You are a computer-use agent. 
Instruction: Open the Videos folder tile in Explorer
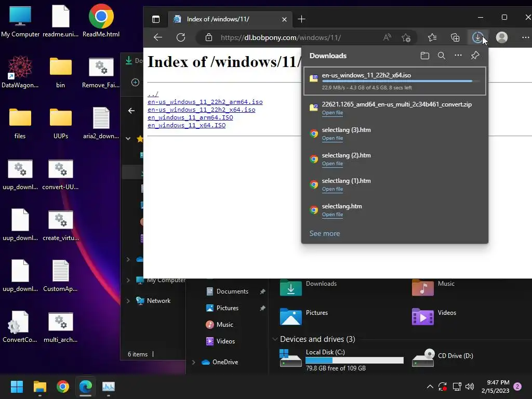click(423, 316)
